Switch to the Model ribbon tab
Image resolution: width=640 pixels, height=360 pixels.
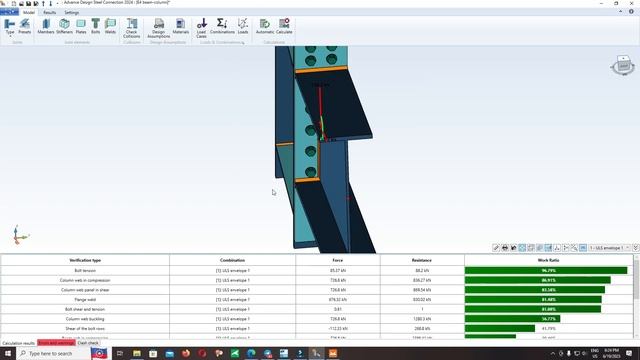[x=29, y=13]
